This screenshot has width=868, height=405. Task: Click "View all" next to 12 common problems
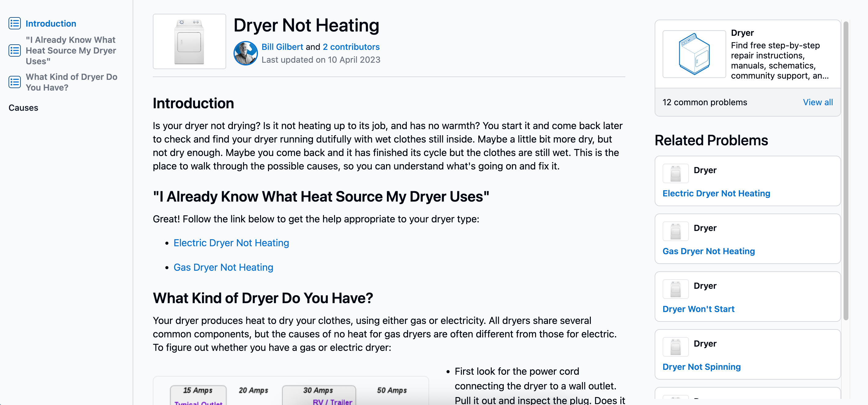[818, 102]
